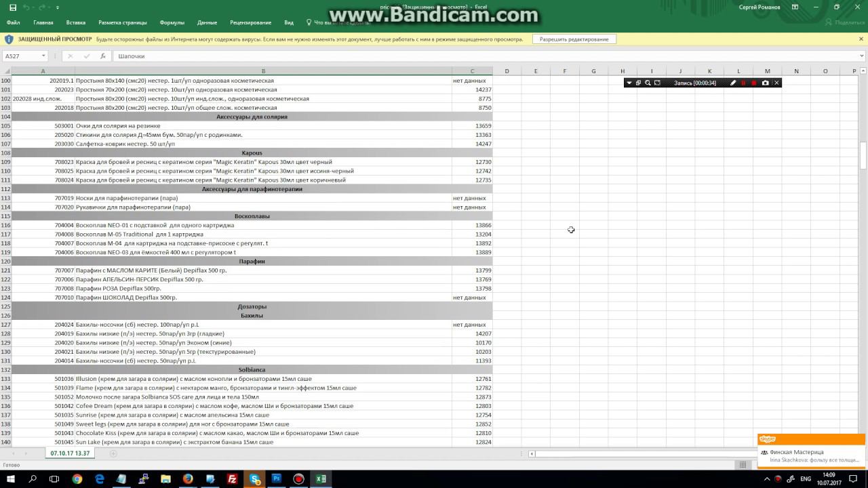Click the protected view shield icon
The width and height of the screenshot is (868, 488).
click(9, 39)
